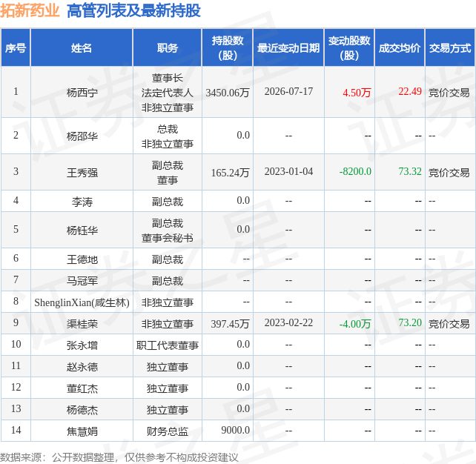The width and height of the screenshot is (476, 464).
Task: Select the name 马冠军
Action: [x=82, y=281]
